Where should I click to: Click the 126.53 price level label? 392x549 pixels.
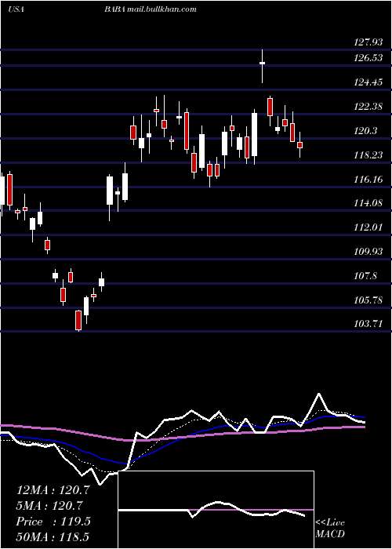368,58
